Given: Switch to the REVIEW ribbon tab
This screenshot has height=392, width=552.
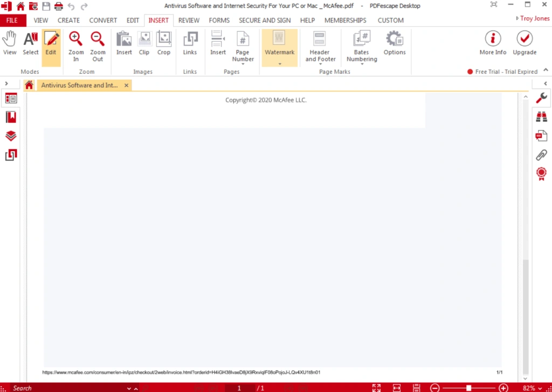Looking at the screenshot, I should click(x=189, y=20).
